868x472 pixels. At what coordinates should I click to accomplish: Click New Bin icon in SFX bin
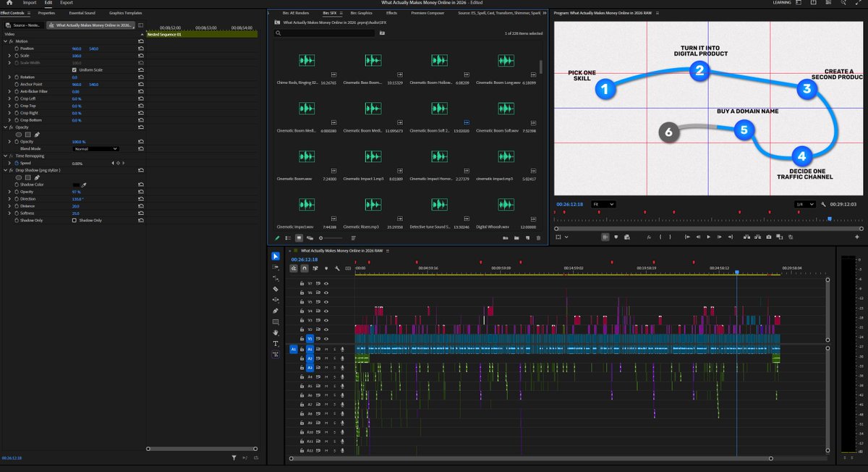click(x=516, y=237)
